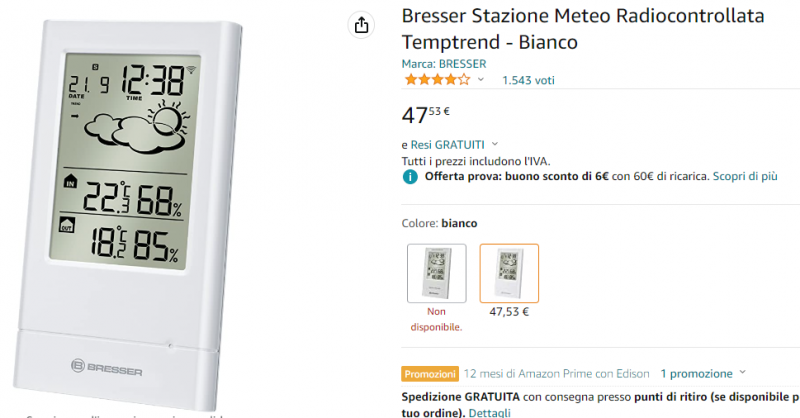This screenshot has width=800, height=418.
Task: Click Scopri di più link
Action: click(x=745, y=176)
